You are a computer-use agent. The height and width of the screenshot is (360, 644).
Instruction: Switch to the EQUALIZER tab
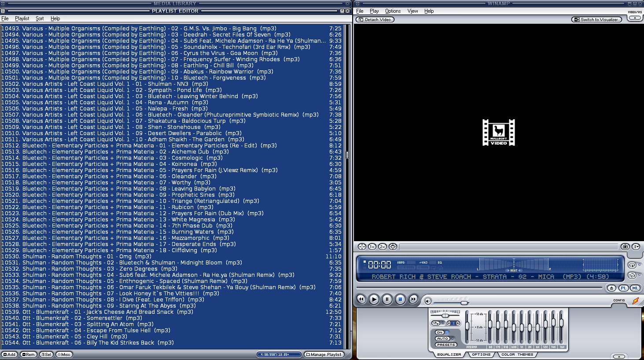coord(449,354)
